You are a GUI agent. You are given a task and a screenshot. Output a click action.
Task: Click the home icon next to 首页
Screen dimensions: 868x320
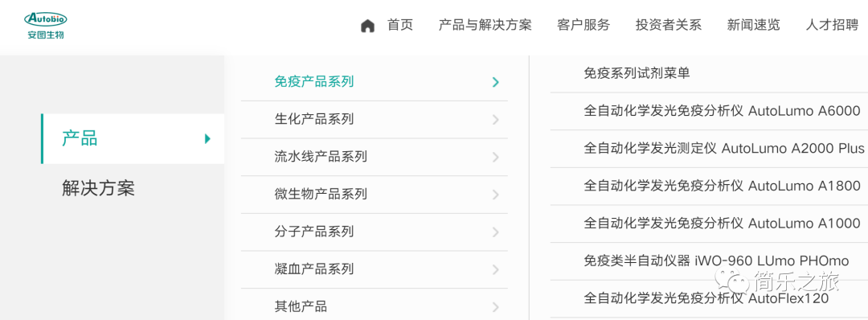click(x=367, y=26)
